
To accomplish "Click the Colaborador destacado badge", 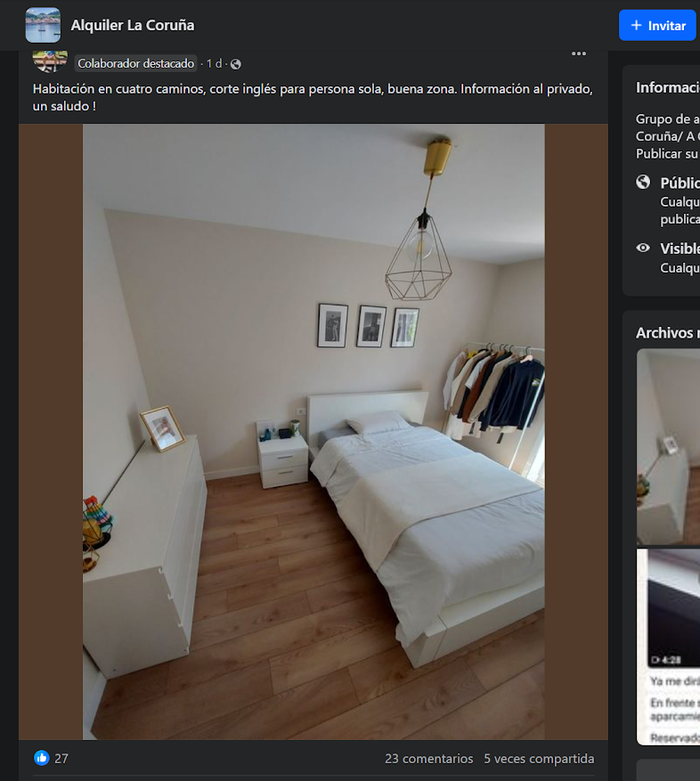I will coord(135,64).
